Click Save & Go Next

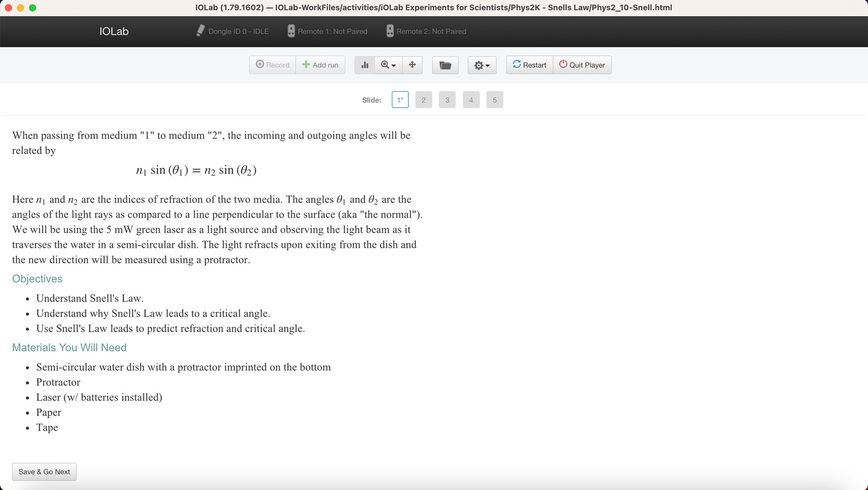click(x=44, y=472)
